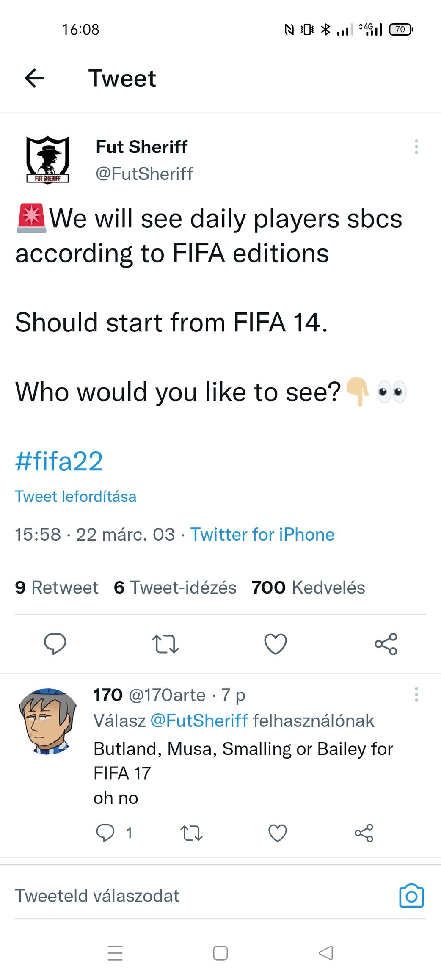Tap the back arrow in header

click(x=35, y=78)
